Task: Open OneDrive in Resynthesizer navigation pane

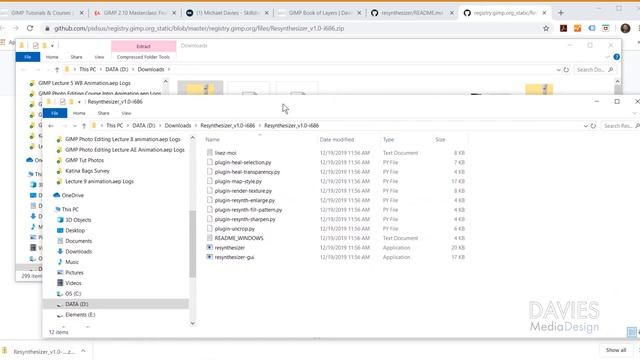Action: (x=73, y=196)
